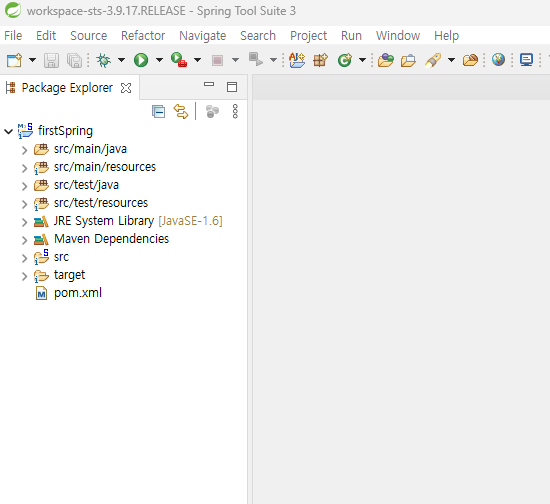Collapse the firstSpring project node
Image resolution: width=550 pixels, height=504 pixels.
8,132
